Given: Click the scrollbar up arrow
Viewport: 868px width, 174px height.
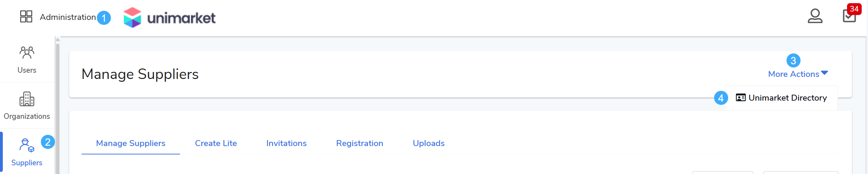Looking at the screenshot, I should [58, 39].
